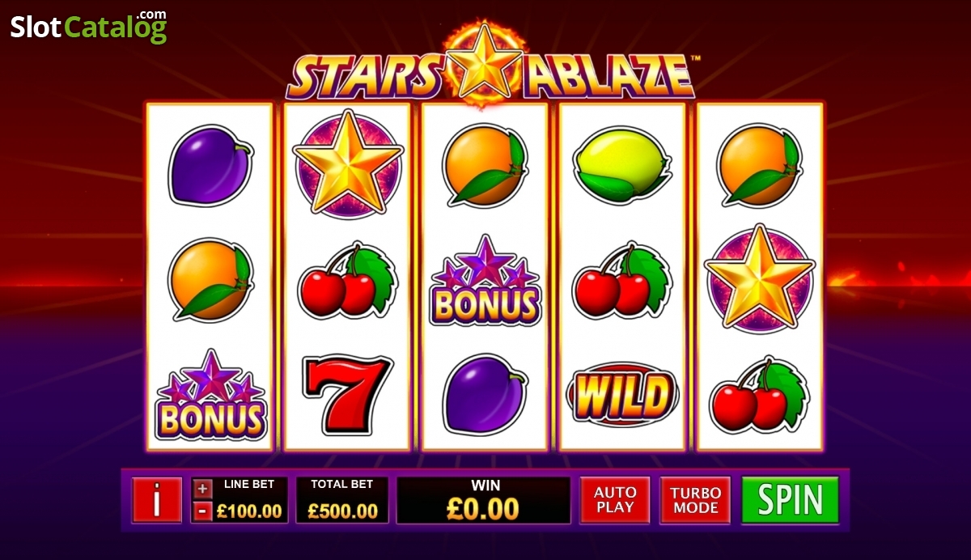Click the gold star on second reel
The image size is (971, 560).
click(x=348, y=164)
